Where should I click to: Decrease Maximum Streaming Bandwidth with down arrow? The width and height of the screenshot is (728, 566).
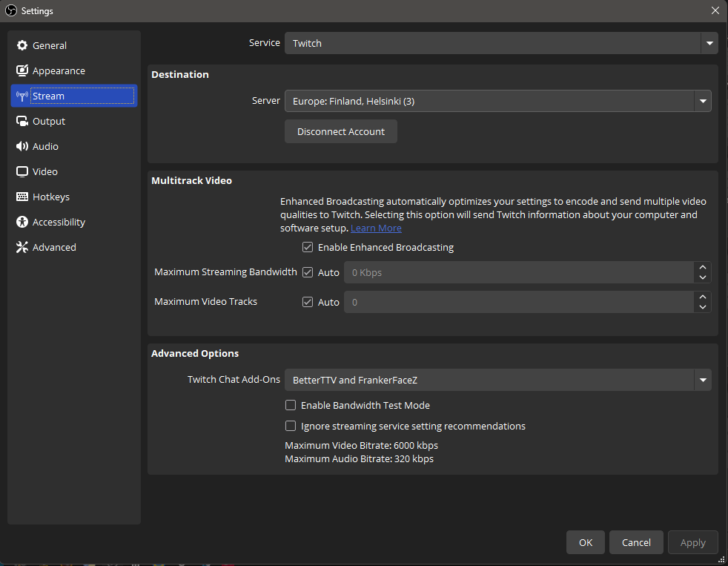(703, 277)
